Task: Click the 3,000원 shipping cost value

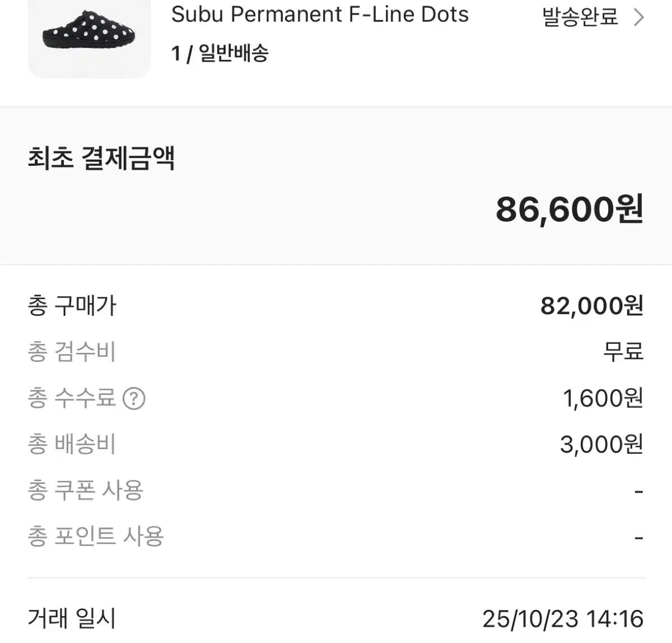Action: click(601, 445)
